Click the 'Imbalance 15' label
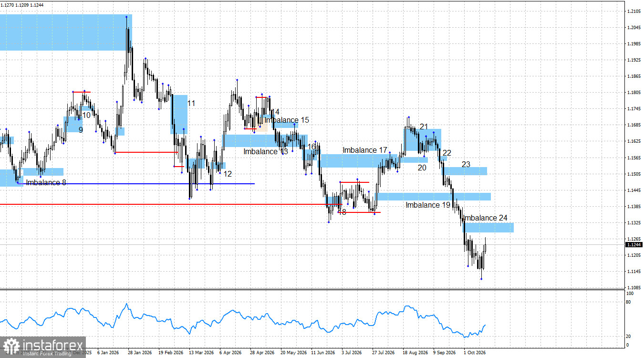Viewport: 644px width, 358px height. [x=287, y=120]
